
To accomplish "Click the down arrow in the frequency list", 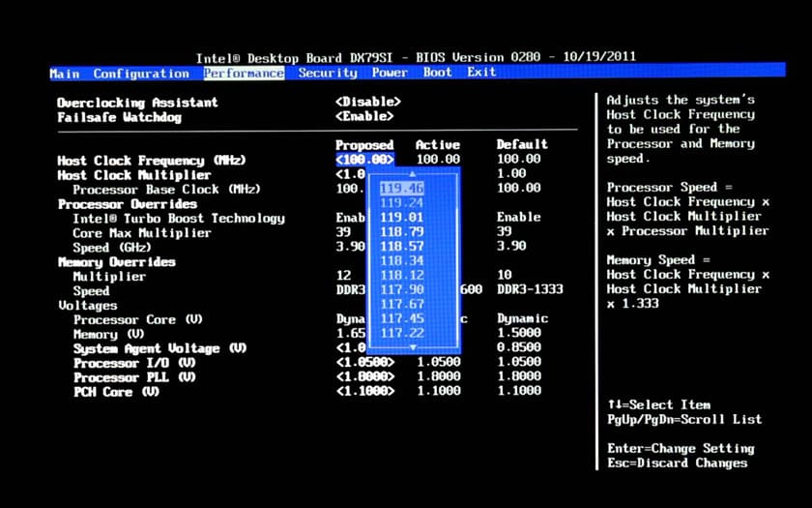I will click(413, 347).
